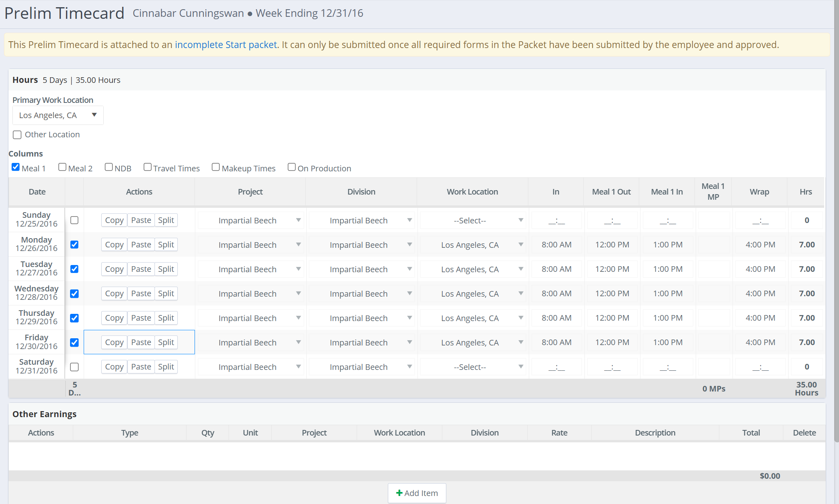Enable the Travel Times column checkbox
This screenshot has height=504, width=839.
147,167
